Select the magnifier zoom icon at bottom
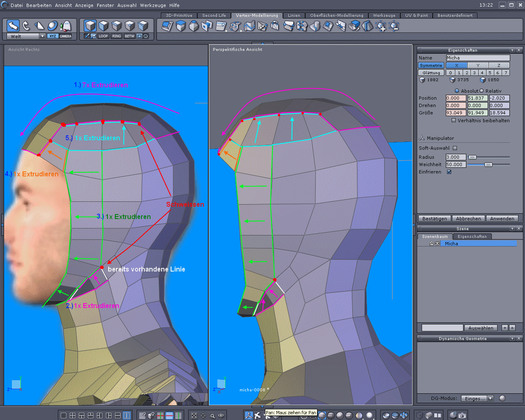525x420 pixels. point(212,415)
